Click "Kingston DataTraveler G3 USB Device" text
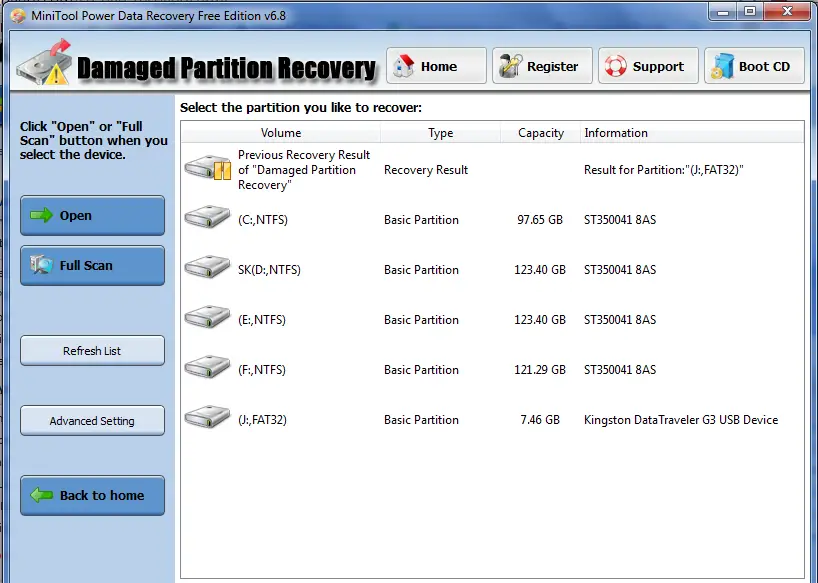Image resolution: width=818 pixels, height=583 pixels. [681, 420]
